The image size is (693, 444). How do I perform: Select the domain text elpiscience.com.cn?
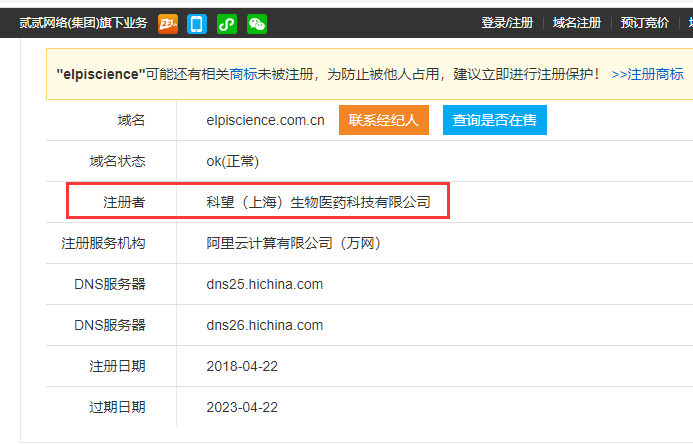[x=265, y=120]
